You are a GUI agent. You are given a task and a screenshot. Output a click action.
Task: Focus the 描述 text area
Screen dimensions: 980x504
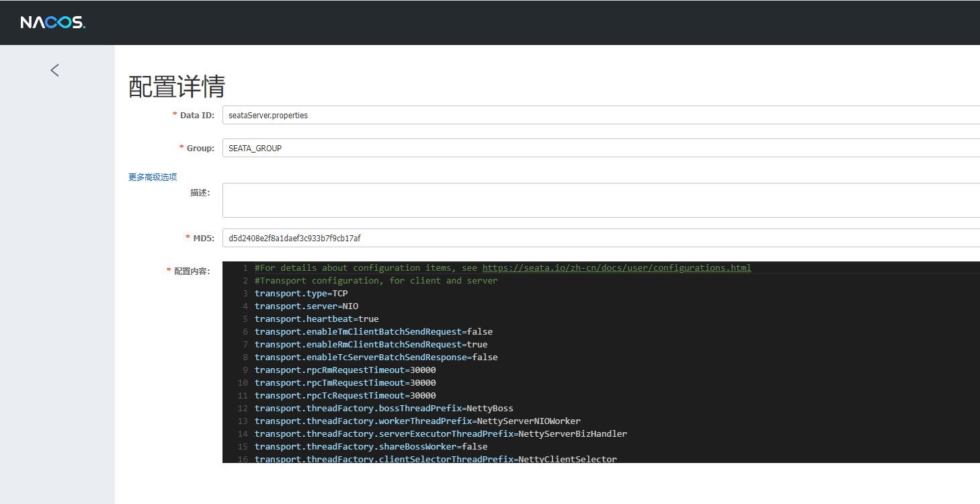(601, 200)
